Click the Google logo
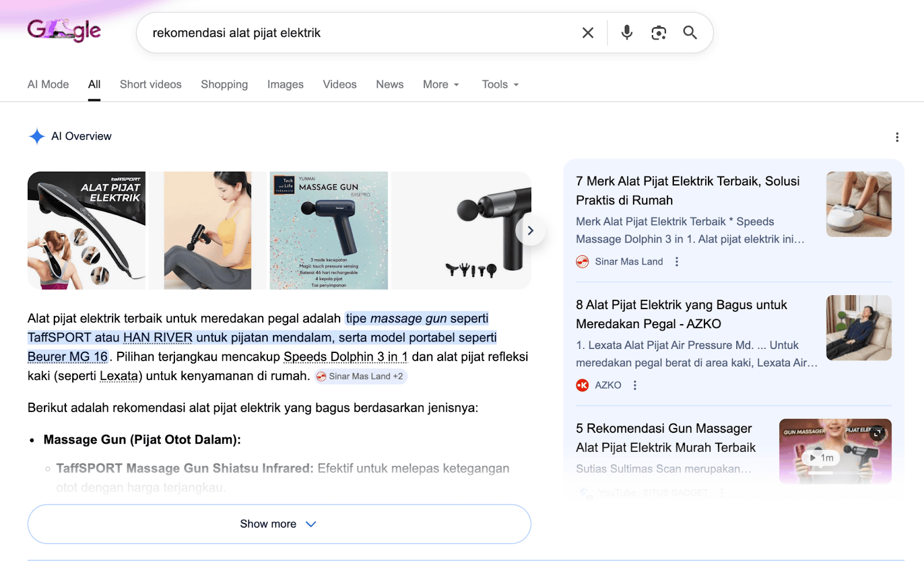The height and width of the screenshot is (576, 924). (64, 30)
